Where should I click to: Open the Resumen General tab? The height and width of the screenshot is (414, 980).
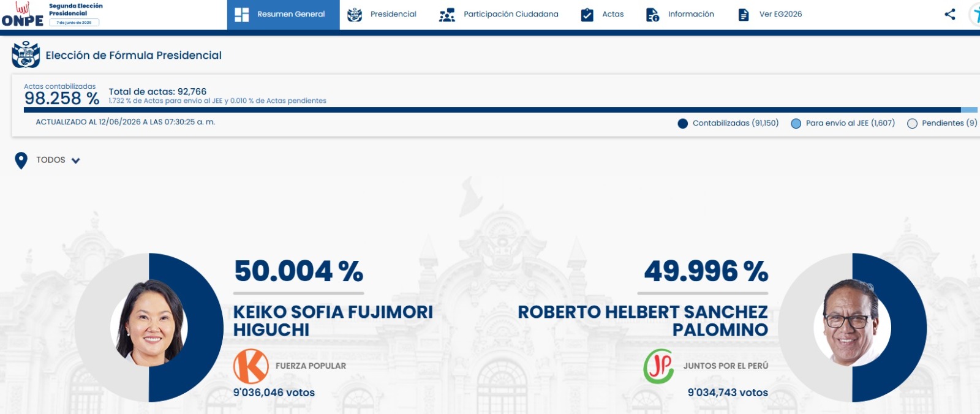pos(283,15)
